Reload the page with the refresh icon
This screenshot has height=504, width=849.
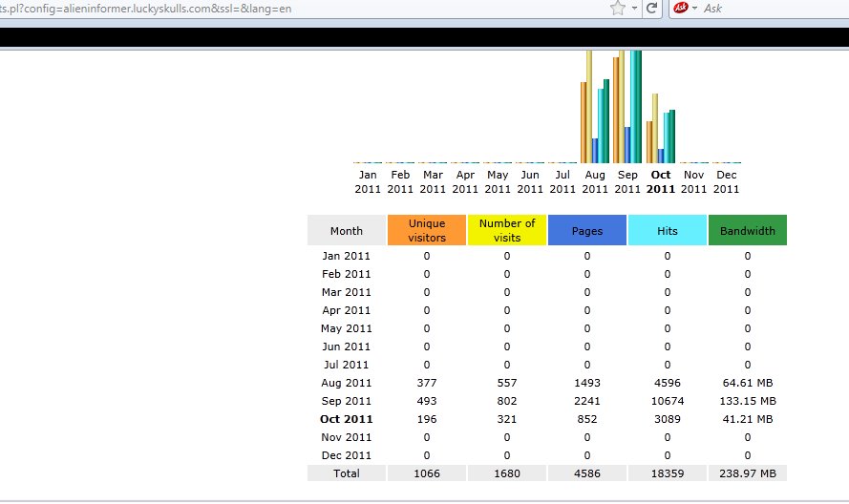point(652,8)
